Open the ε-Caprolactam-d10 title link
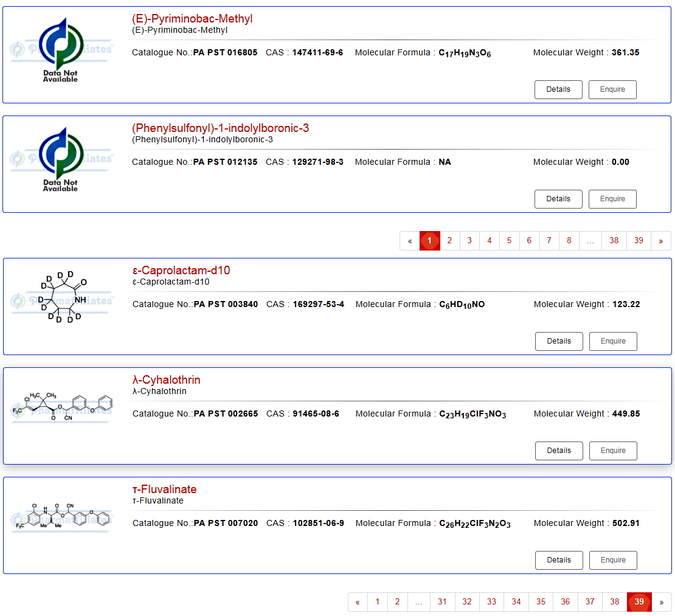The height and width of the screenshot is (616, 675). [x=181, y=271]
